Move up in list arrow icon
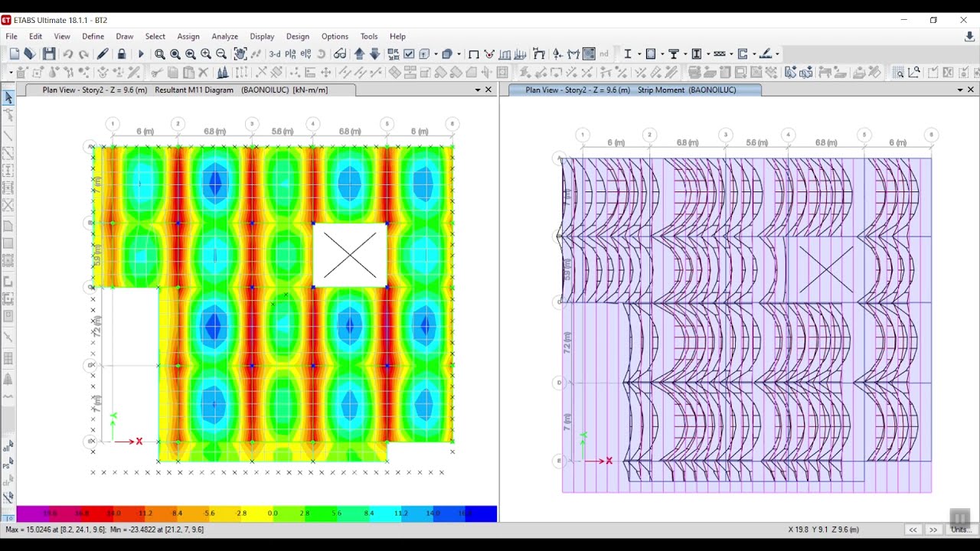 (x=359, y=54)
